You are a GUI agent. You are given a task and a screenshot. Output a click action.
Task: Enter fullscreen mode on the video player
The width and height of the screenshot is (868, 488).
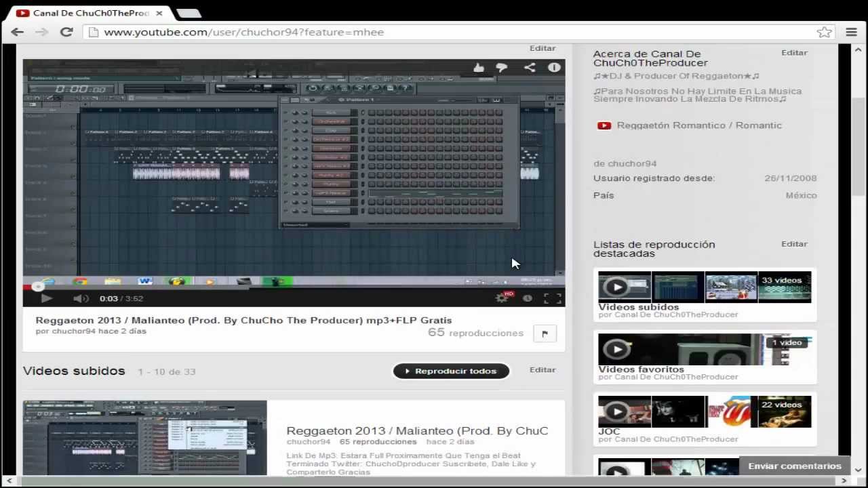click(553, 298)
